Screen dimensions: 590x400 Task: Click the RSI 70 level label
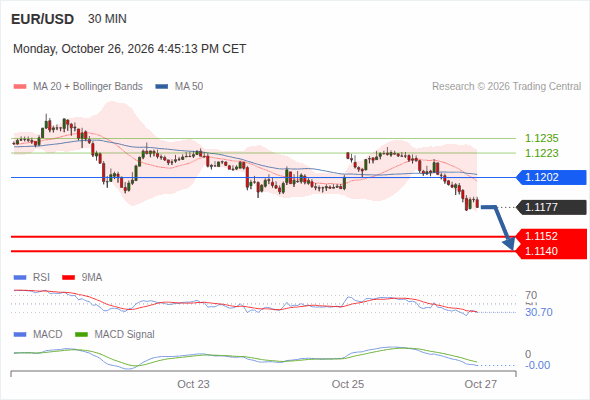(531, 295)
